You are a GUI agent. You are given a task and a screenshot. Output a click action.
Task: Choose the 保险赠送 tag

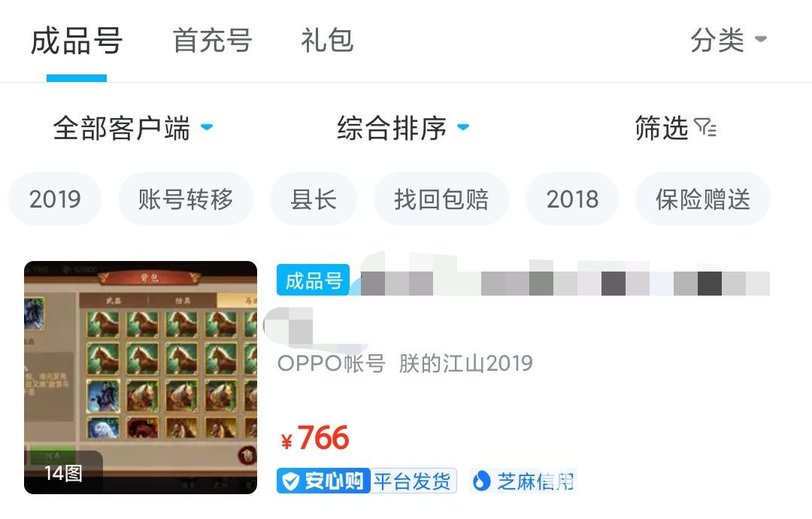[703, 199]
